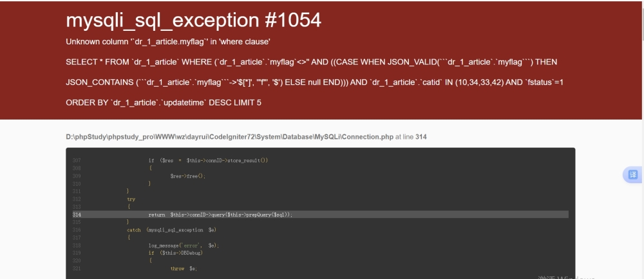The image size is (644, 279).
Task: Click the "Unknown column" error message
Action: (x=168, y=42)
